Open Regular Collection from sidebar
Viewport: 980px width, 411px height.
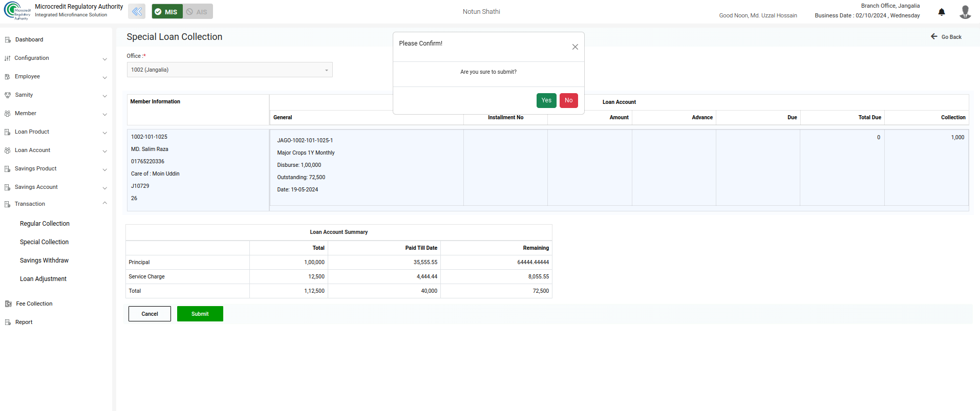45,224
